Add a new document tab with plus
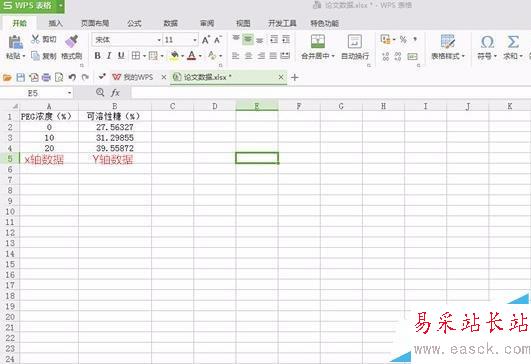 point(295,78)
